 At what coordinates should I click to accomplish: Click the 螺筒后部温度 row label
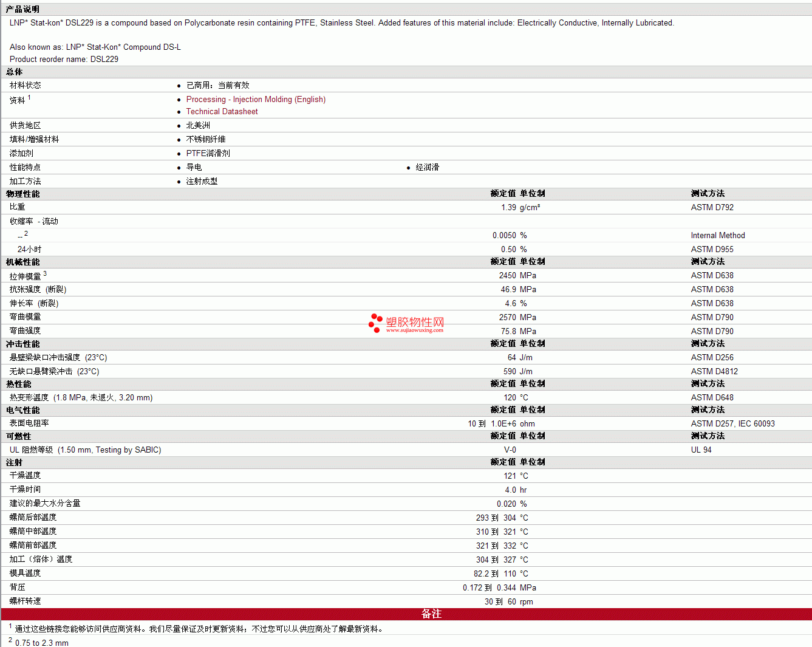[33, 518]
